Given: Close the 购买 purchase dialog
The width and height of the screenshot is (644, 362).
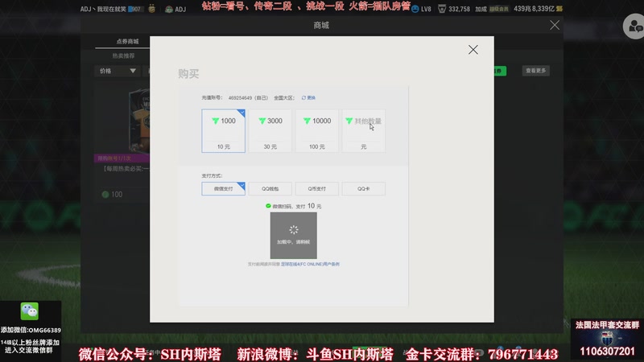Looking at the screenshot, I should click(x=473, y=50).
